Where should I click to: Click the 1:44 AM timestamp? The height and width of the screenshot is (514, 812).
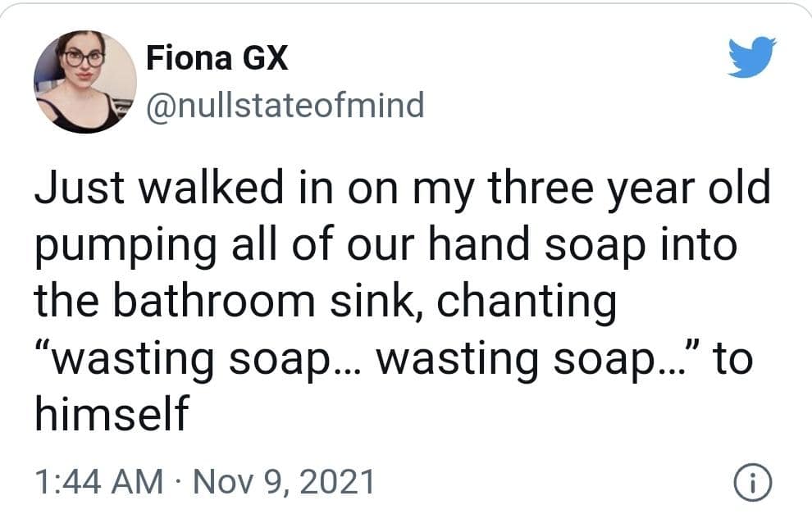tap(98, 480)
